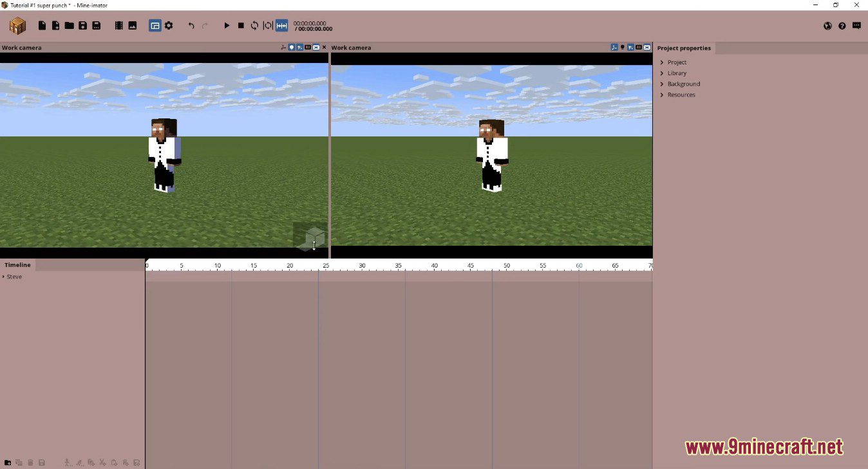The height and width of the screenshot is (469, 868).
Task: Click the import asset page-plus icon
Action: (56, 26)
